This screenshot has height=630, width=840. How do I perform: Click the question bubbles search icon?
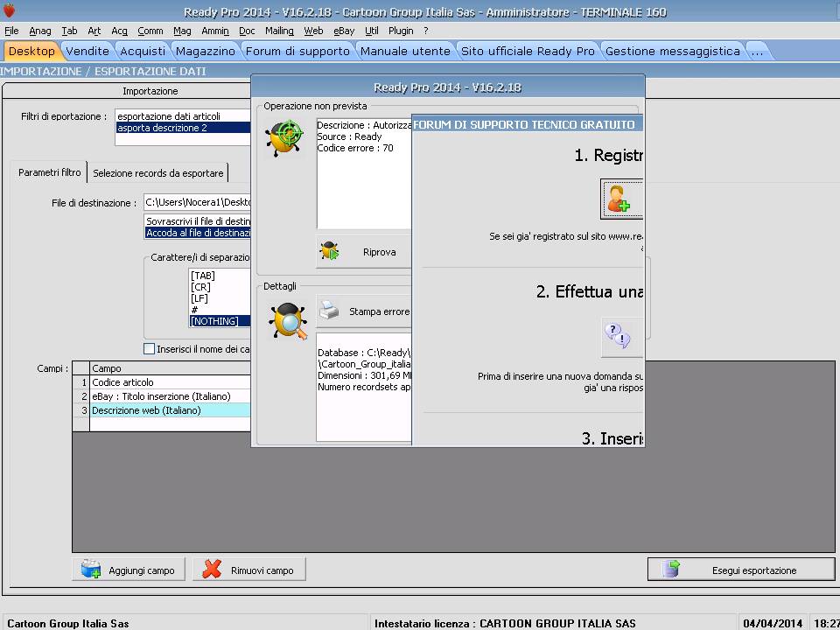click(621, 337)
